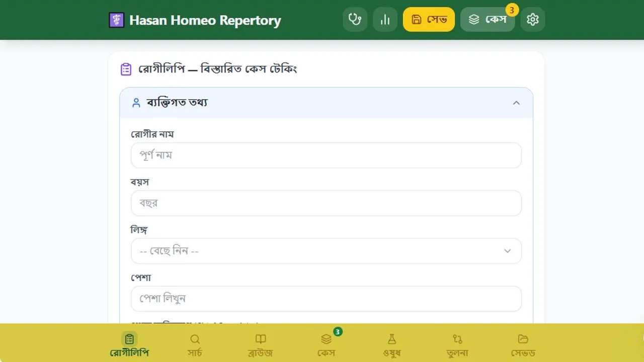The width and height of the screenshot is (644, 362).
Task: Click the yellow সেভ save button
Action: tap(429, 20)
